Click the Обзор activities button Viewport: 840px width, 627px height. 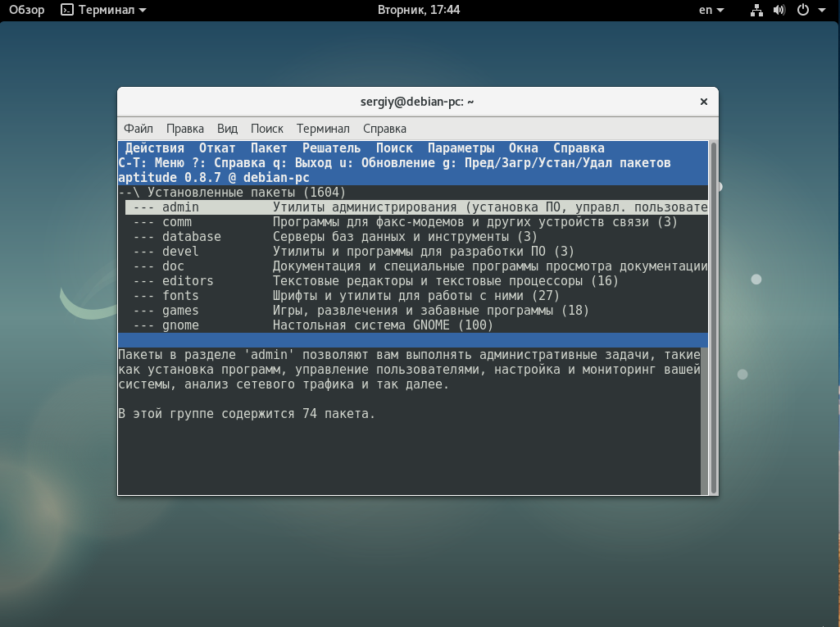(x=27, y=10)
